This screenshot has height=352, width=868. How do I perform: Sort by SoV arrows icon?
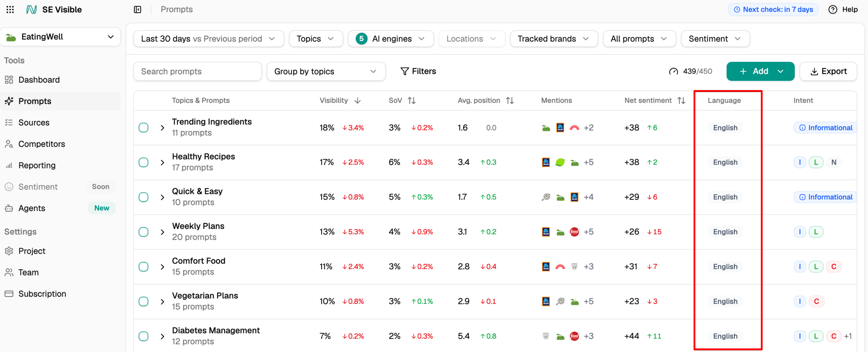[412, 101]
